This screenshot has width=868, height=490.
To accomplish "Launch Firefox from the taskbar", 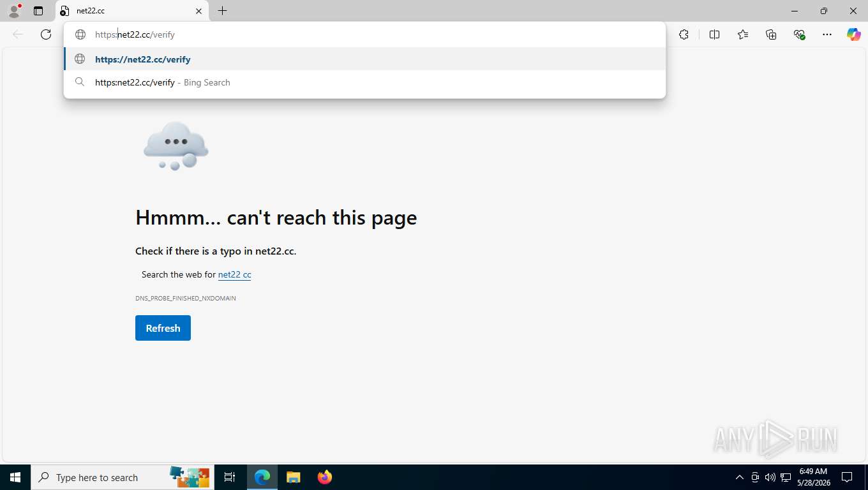I will click(325, 477).
